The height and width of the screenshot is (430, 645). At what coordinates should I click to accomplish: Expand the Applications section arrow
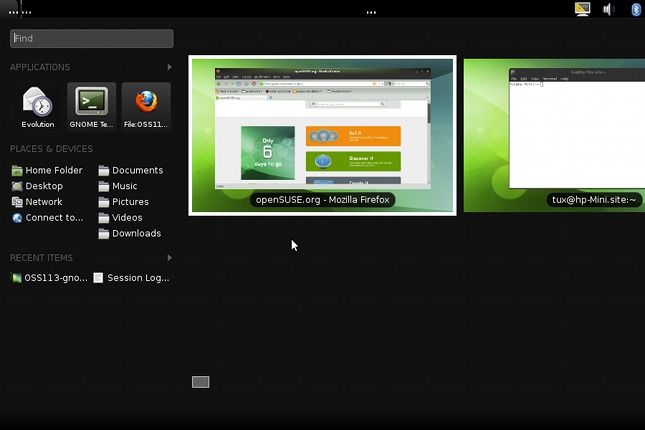coord(169,67)
